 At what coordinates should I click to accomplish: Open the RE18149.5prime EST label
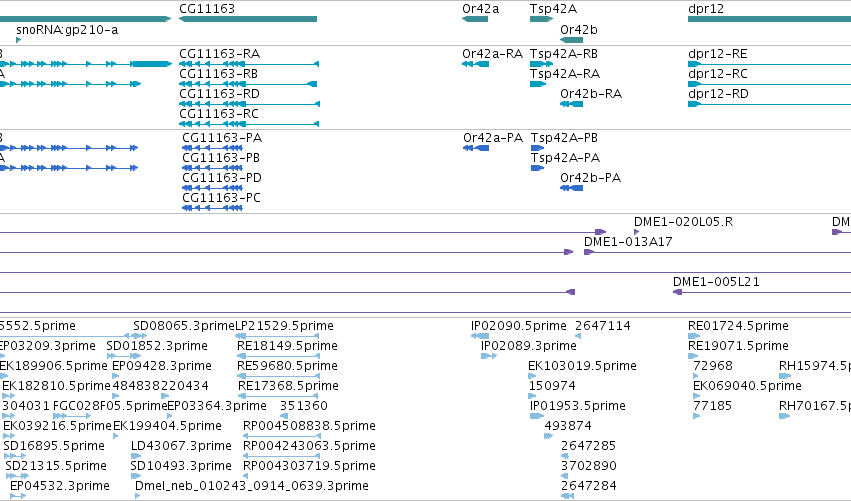tap(287, 346)
